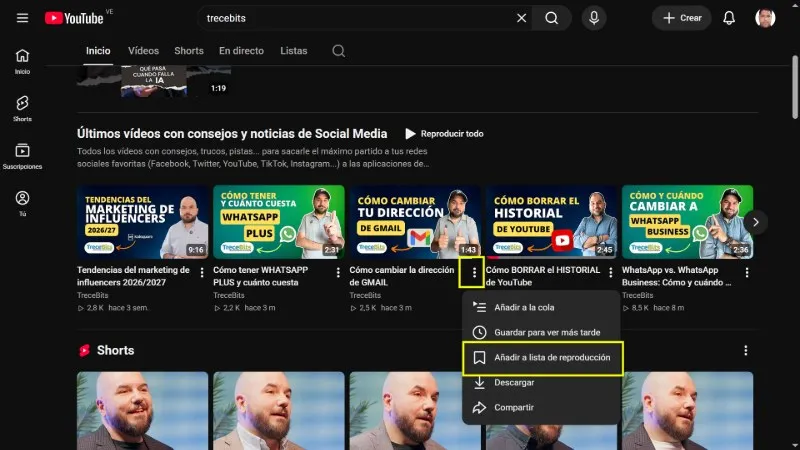This screenshot has width=800, height=450.
Task: Click the '2,8 K hace 3 sem.' stats
Action: click(x=113, y=308)
